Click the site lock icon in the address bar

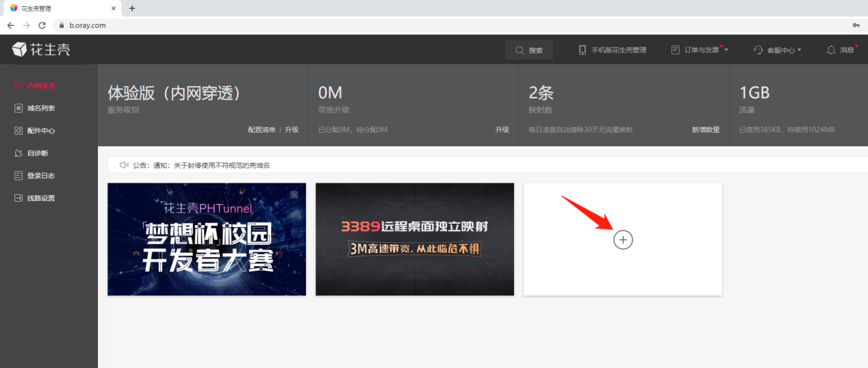coord(62,25)
